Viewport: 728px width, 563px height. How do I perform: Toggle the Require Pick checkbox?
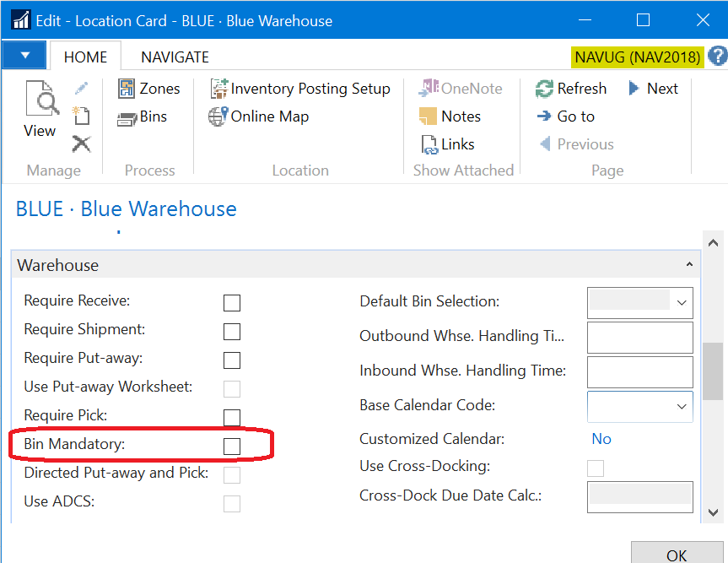click(231, 417)
